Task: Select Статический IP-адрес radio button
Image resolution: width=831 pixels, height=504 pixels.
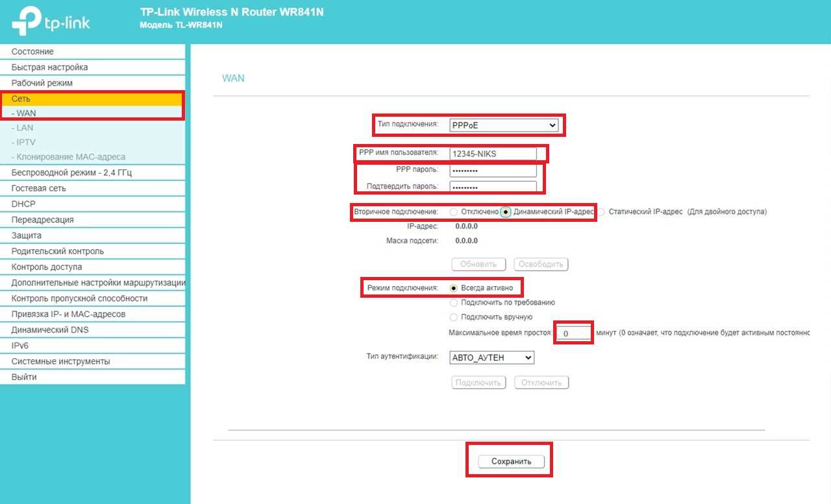Action: coord(601,212)
